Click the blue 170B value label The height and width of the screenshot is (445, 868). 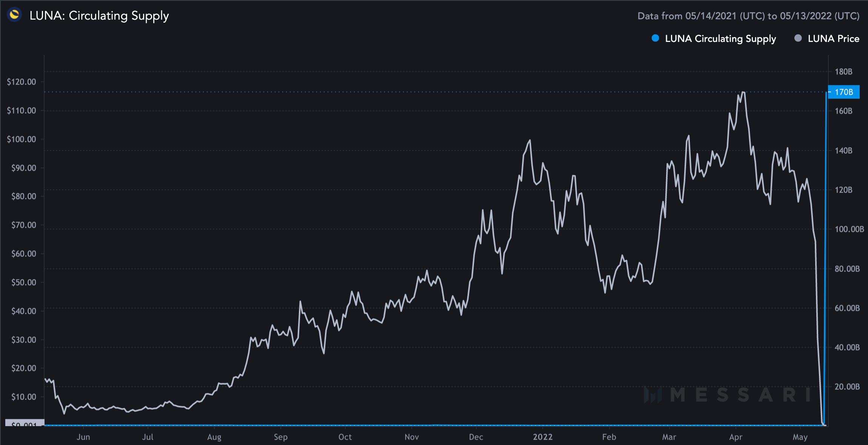click(x=844, y=92)
